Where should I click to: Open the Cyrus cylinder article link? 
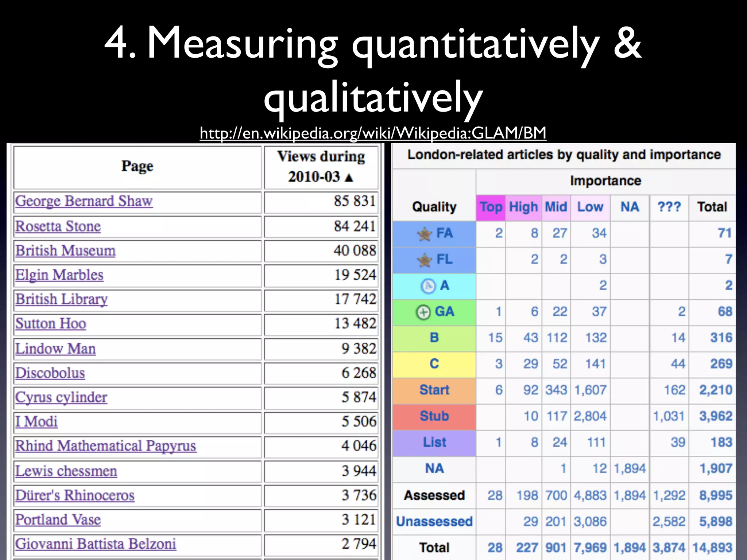pos(61,397)
